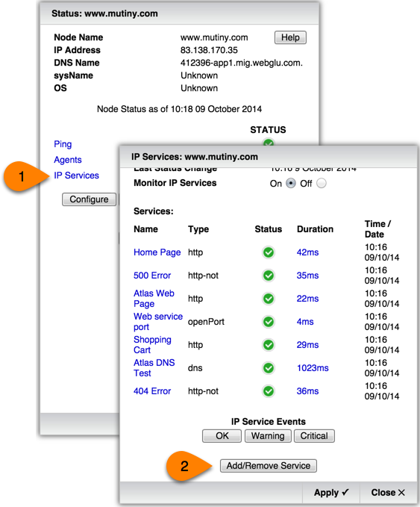Click the 36ms duration link
Screen dimensions: 420x507
tap(307, 391)
